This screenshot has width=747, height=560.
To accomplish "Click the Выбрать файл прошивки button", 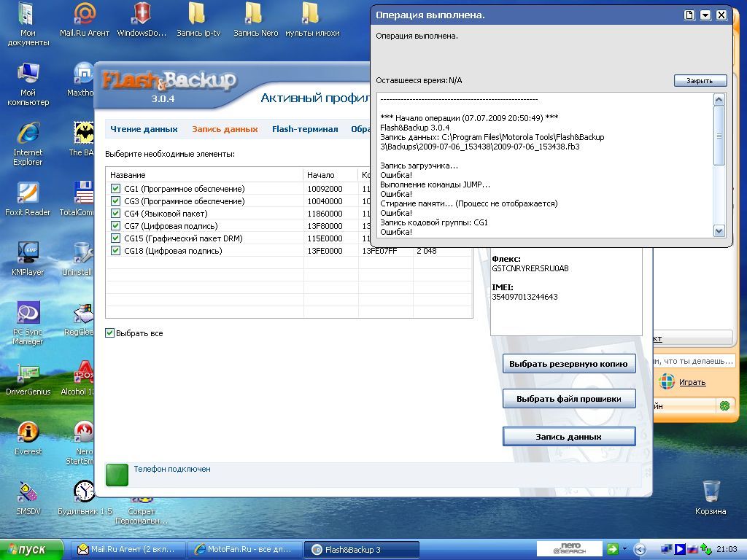I will coord(569,399).
